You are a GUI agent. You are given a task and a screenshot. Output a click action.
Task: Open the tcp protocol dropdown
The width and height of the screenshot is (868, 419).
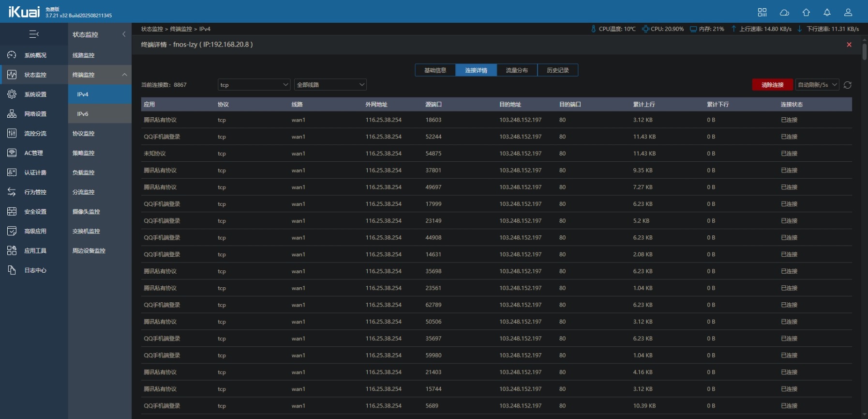254,85
